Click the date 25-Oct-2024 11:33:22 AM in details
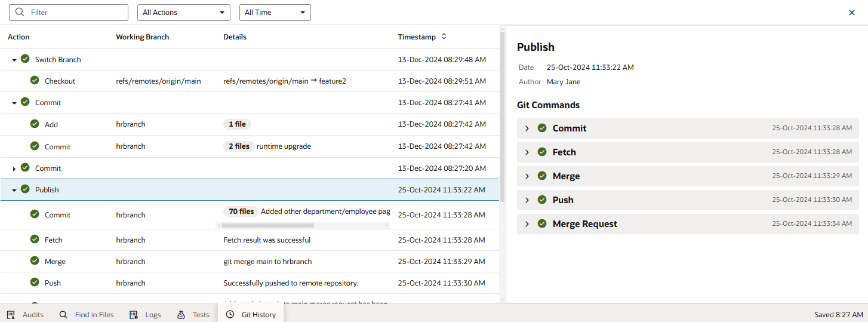 (x=590, y=68)
